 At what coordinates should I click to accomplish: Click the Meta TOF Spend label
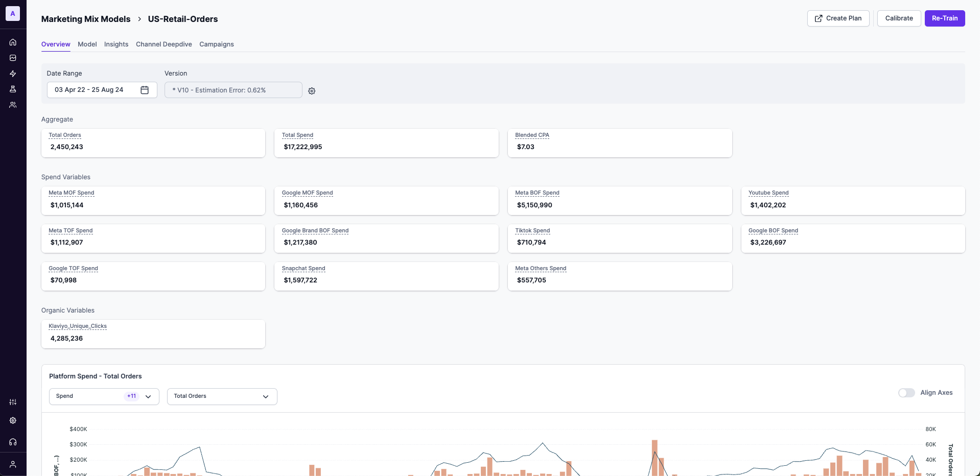coord(71,231)
